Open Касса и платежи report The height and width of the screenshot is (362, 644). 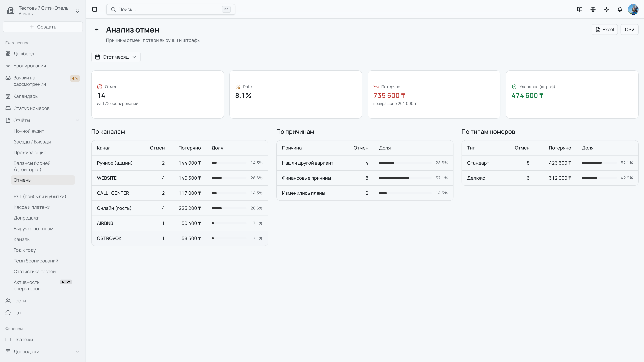click(x=32, y=207)
